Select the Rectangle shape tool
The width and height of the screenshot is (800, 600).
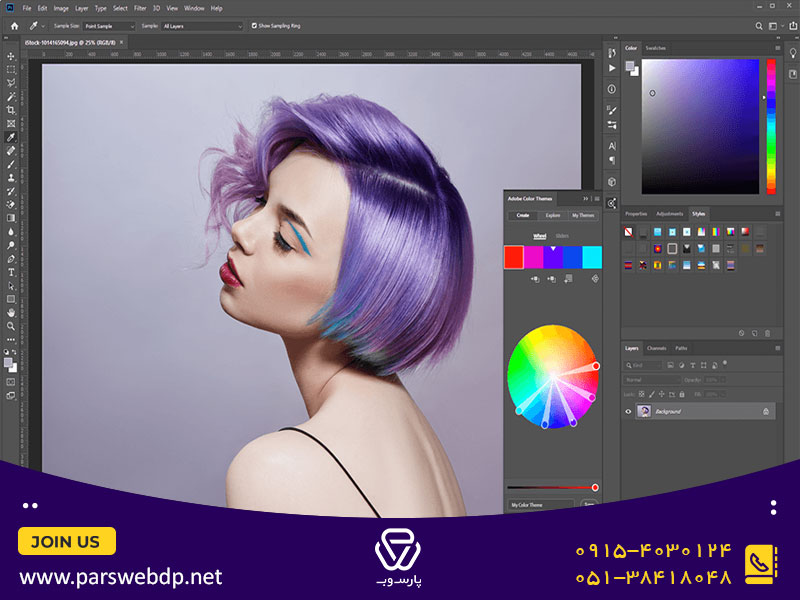[x=11, y=299]
